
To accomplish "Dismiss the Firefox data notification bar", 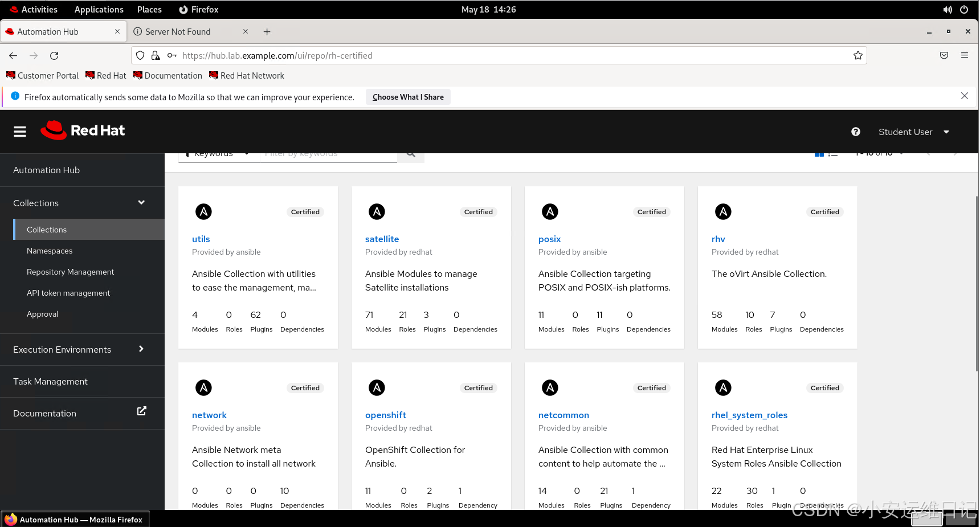I will 965,96.
